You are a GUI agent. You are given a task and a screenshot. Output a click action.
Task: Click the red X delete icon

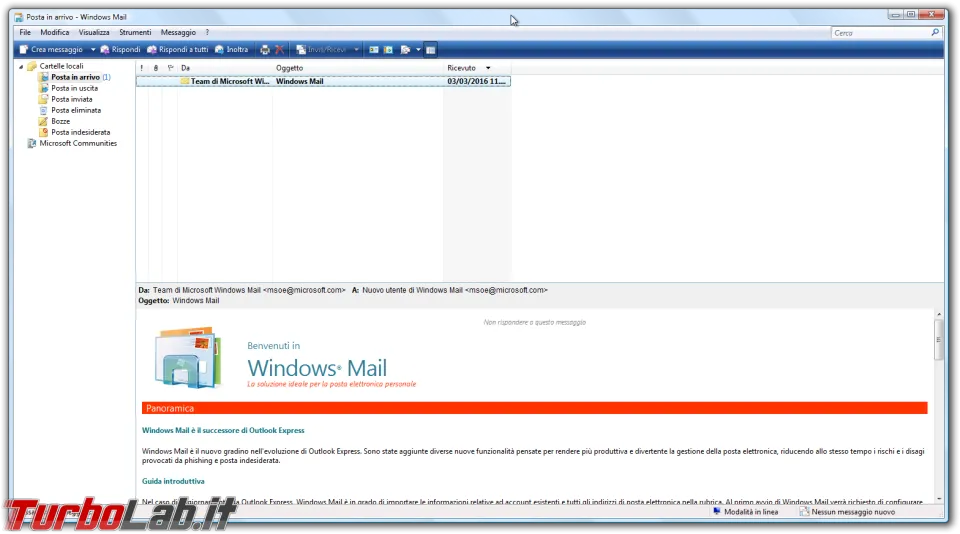pyautogui.click(x=279, y=50)
